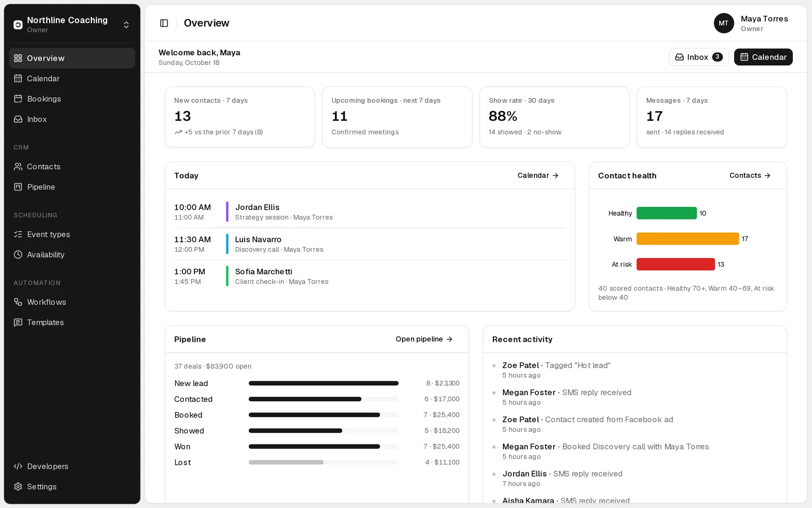Click the Northline Coaching logo icon
This screenshot has height=508, width=812.
18,25
